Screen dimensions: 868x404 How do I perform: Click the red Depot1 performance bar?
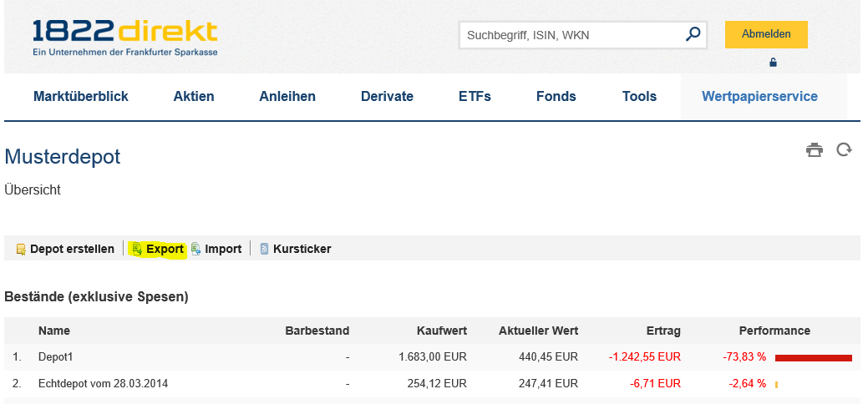coord(813,357)
